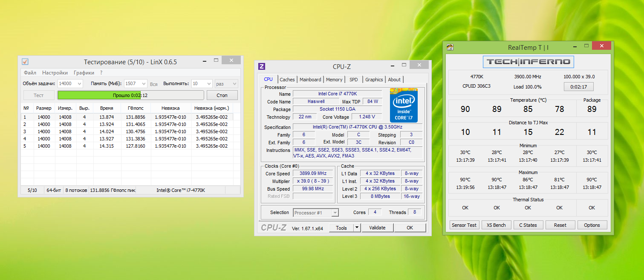Screen dimensions: 644x280
Task: Click the 3900.00 MHz frequency in RealTemp
Action: (528, 77)
